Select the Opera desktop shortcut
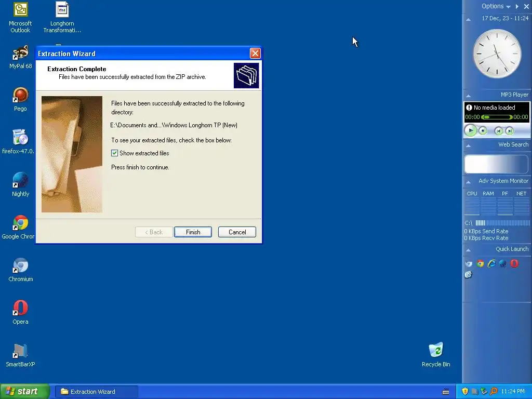The height and width of the screenshot is (399, 532). coord(20,312)
